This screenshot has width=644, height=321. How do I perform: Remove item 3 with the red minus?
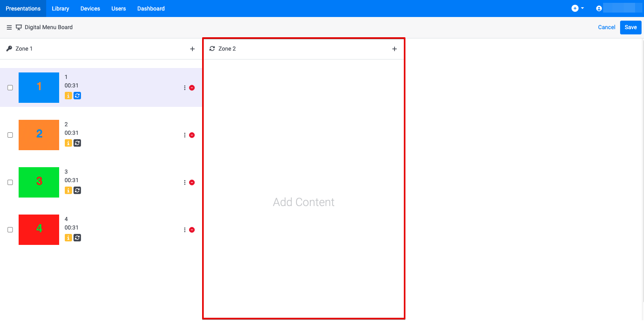coord(192,183)
